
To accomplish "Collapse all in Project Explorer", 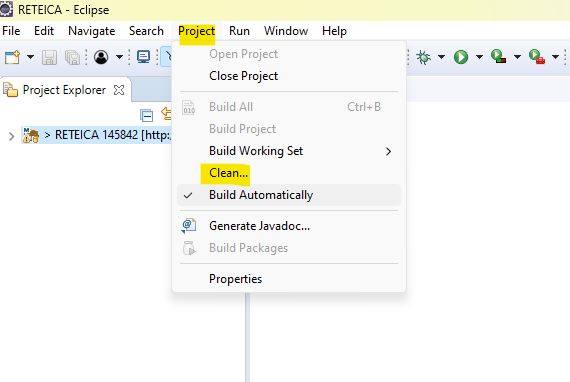I will [146, 116].
